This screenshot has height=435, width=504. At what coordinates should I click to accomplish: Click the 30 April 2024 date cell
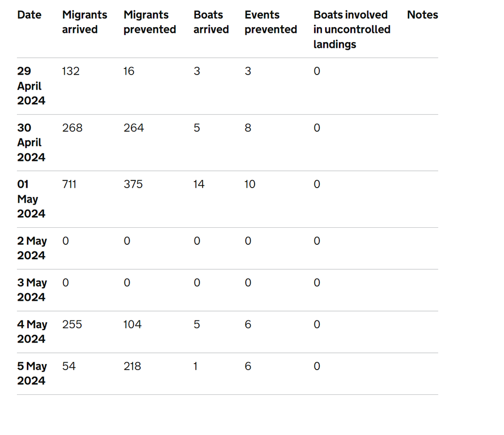tap(31, 142)
